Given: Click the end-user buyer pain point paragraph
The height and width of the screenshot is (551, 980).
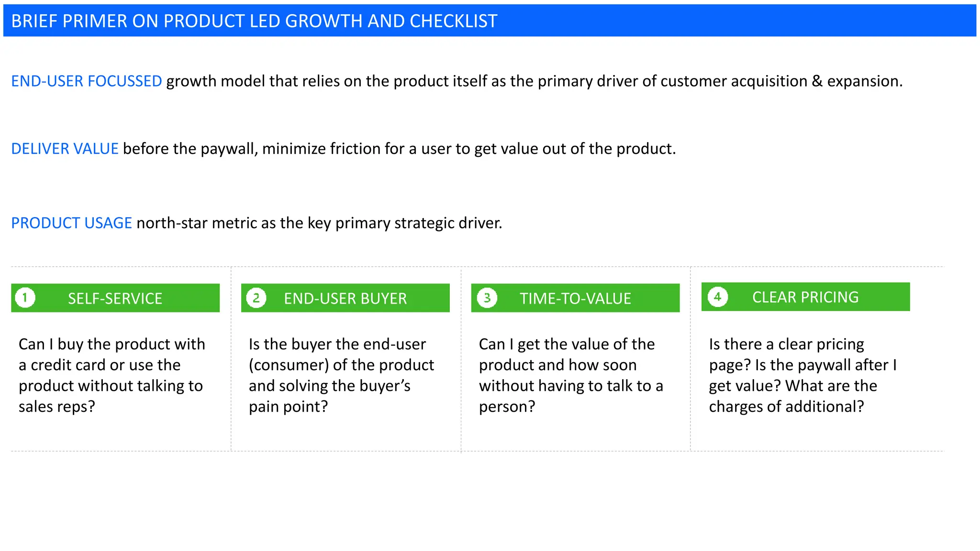Looking at the screenshot, I should [341, 375].
